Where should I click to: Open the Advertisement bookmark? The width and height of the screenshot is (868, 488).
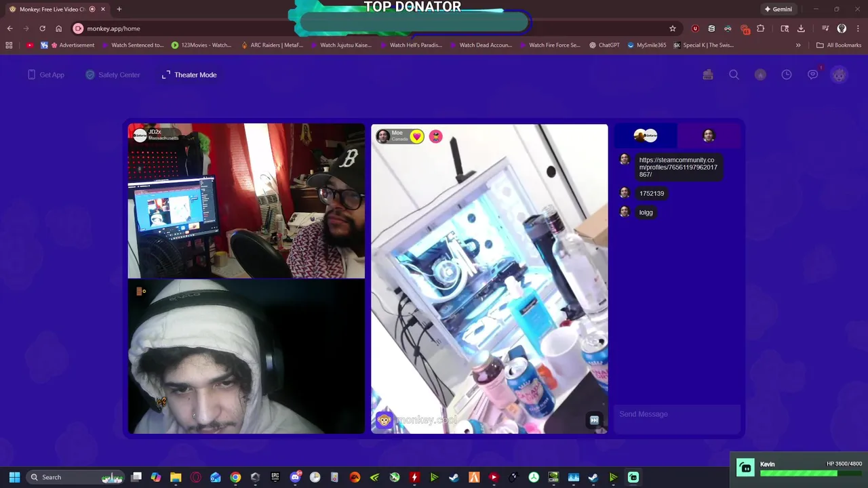coord(73,45)
